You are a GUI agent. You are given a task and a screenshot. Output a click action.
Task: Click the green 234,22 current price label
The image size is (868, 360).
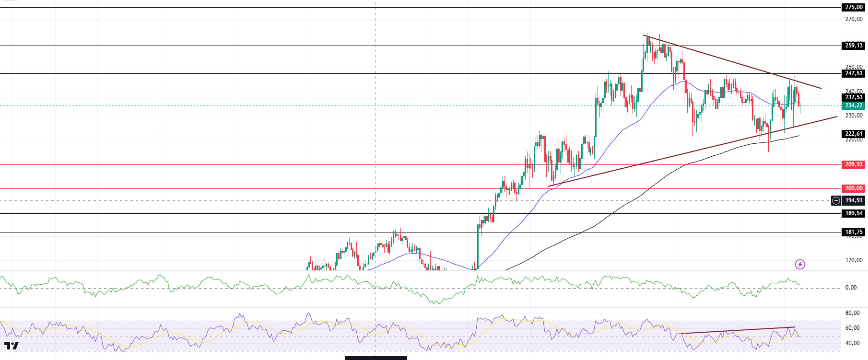854,105
